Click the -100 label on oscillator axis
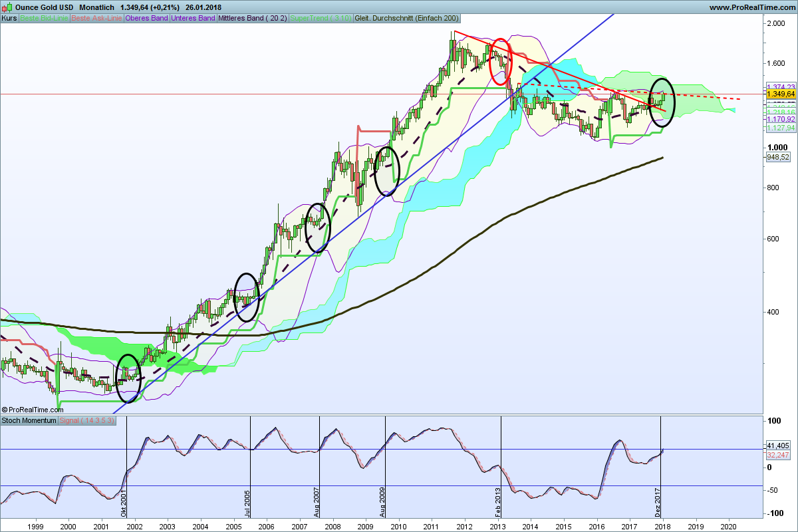Viewport: 798px width, 532px height. click(775, 513)
